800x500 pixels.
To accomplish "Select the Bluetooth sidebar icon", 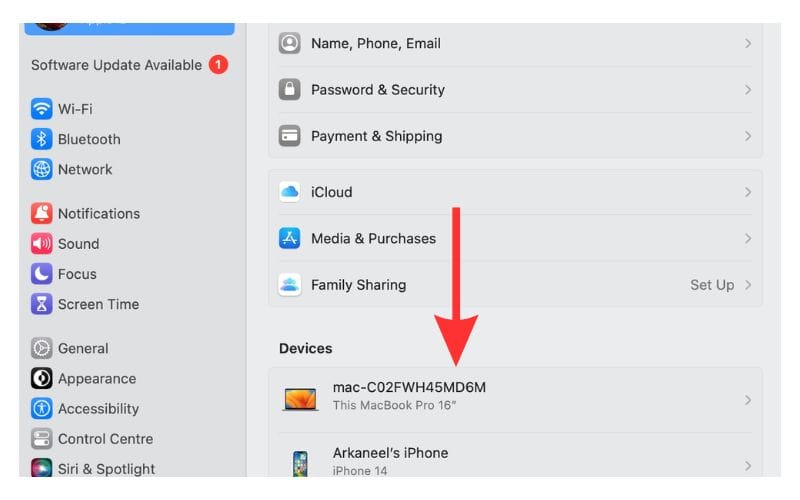I will [x=42, y=139].
